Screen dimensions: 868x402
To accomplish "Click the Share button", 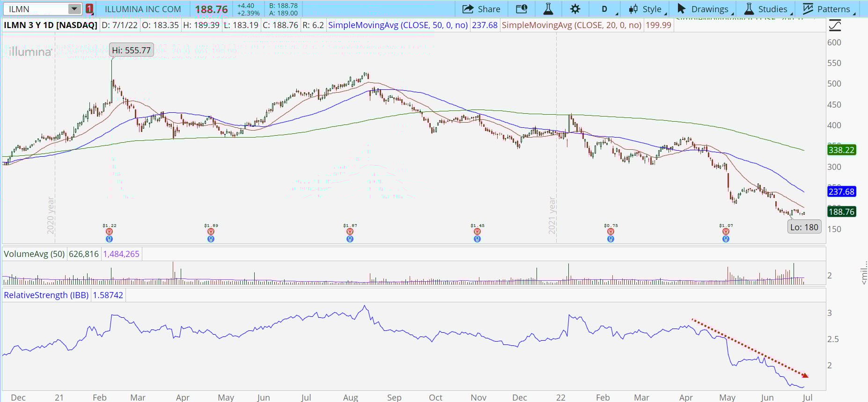I will pos(481,9).
